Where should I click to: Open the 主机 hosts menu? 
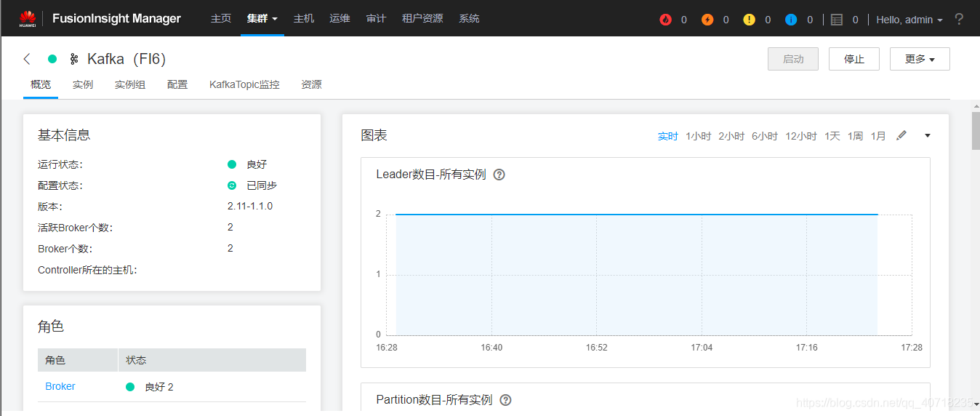click(x=304, y=19)
